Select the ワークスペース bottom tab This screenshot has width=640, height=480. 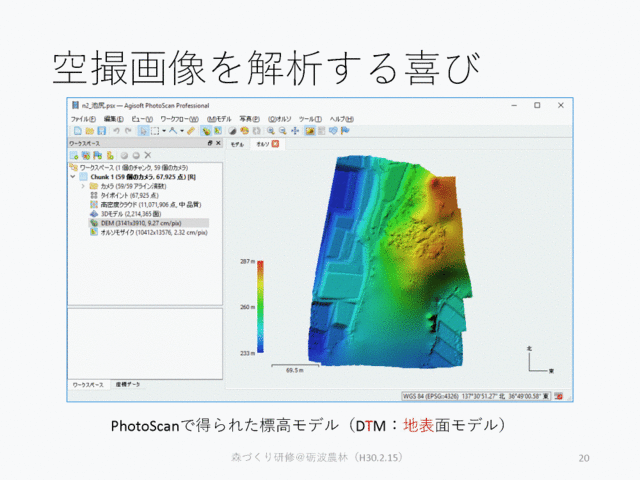coord(88,385)
